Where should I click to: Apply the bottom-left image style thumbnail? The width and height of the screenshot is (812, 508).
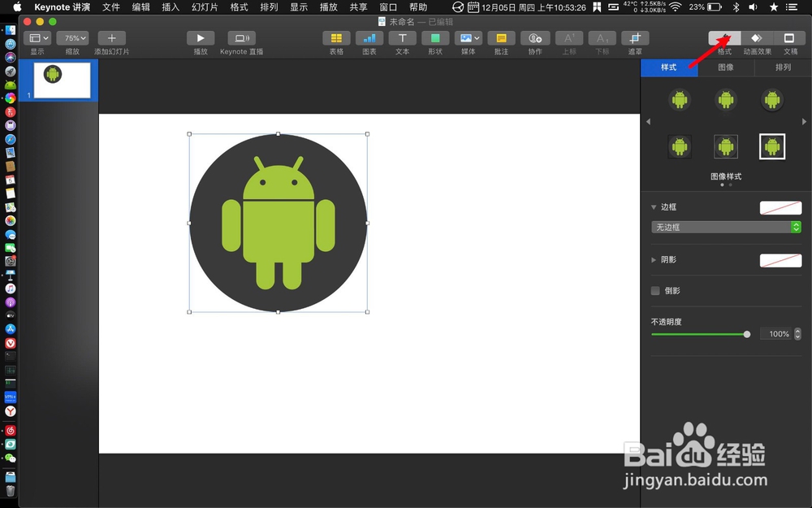click(x=680, y=146)
